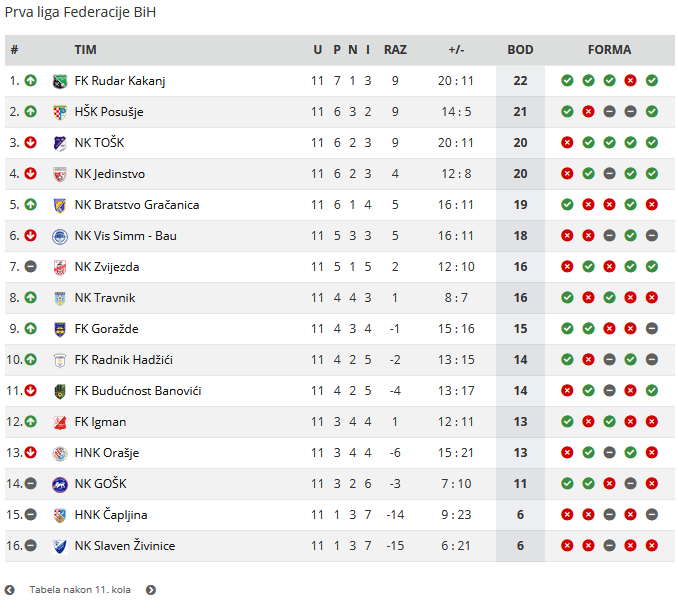The width and height of the screenshot is (678, 612).
Task: Click the up-arrow position indicator for NK Travnik
Action: 30,298
